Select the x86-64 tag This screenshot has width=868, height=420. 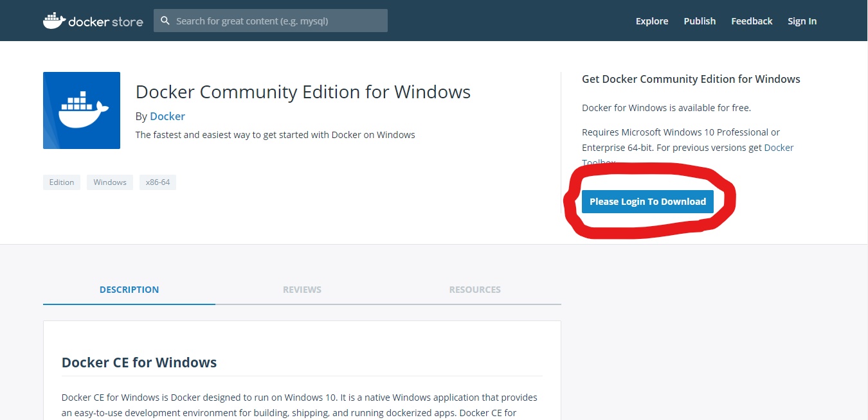[158, 182]
